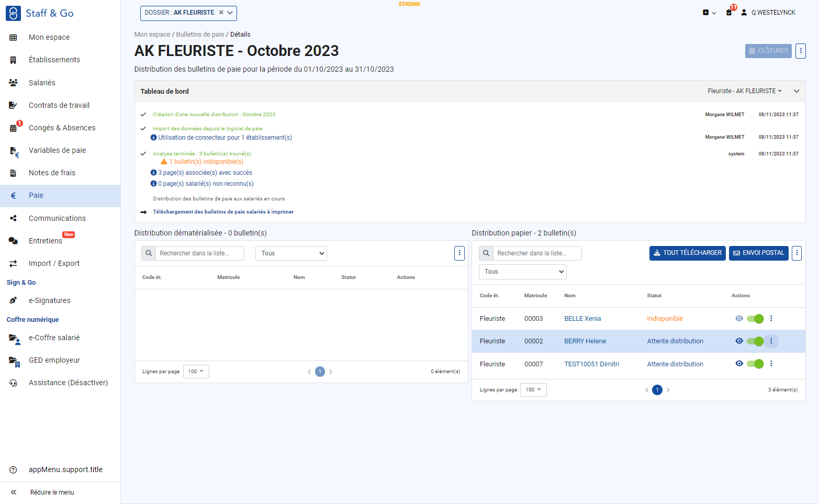Open Variables de paie menu item
819x504 pixels.
pos(60,150)
